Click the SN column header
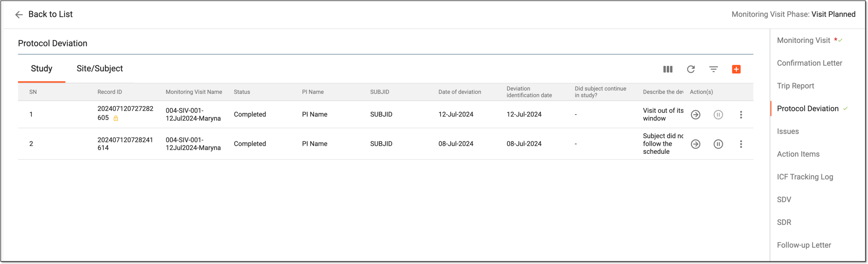 click(x=33, y=92)
